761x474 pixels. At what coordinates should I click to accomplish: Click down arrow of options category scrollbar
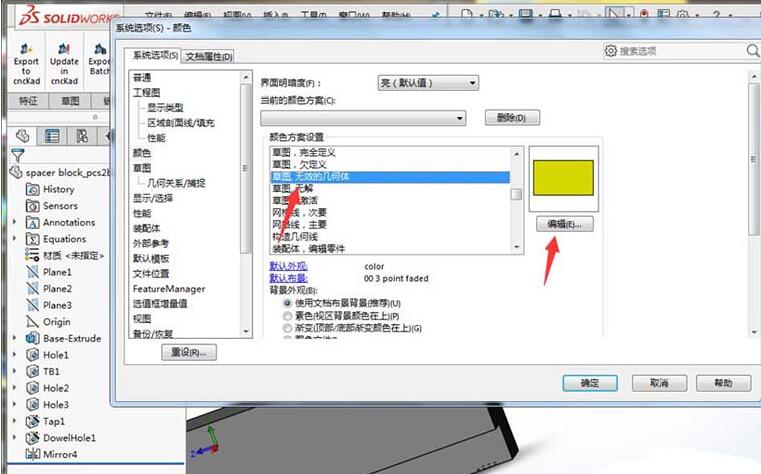[x=246, y=332]
